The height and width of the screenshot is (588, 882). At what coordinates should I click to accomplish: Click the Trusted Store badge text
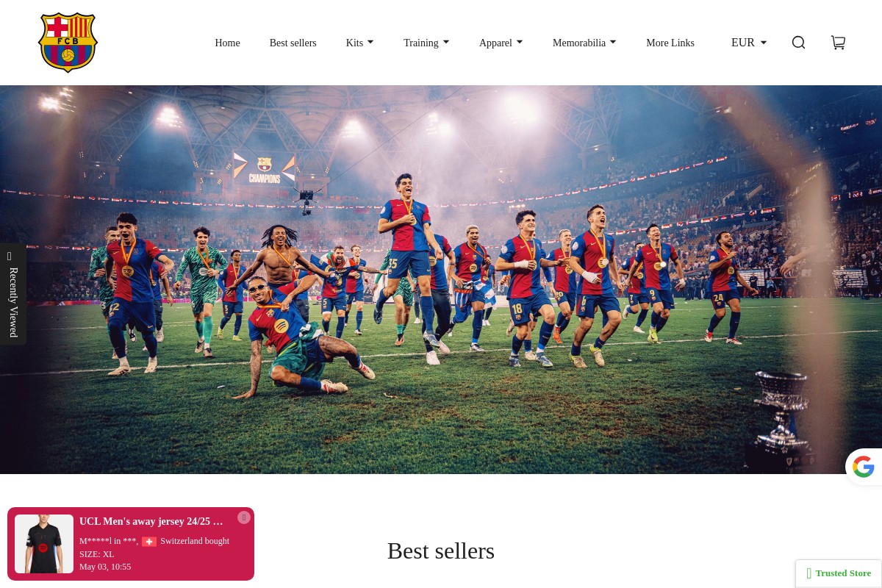pos(843,573)
